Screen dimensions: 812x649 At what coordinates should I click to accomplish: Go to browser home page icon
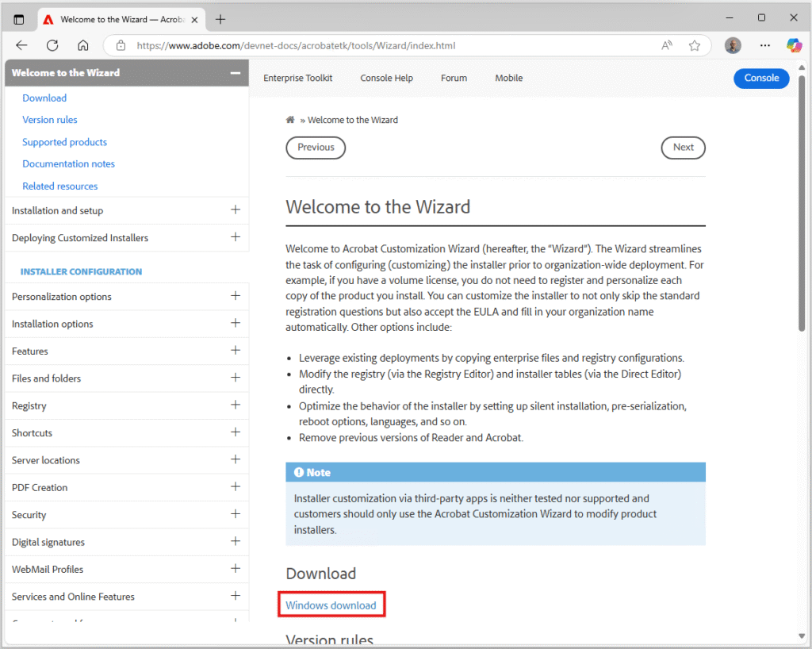click(83, 45)
